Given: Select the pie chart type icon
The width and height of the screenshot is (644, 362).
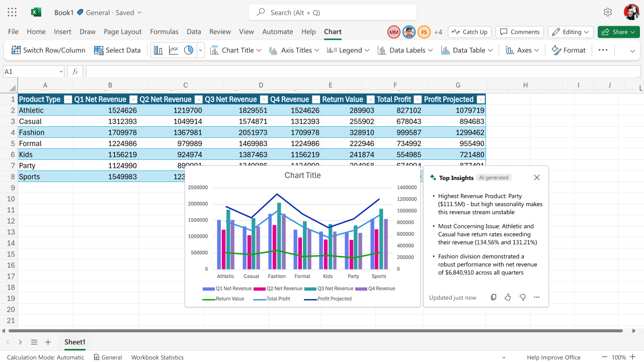Looking at the screenshot, I should 189,50.
